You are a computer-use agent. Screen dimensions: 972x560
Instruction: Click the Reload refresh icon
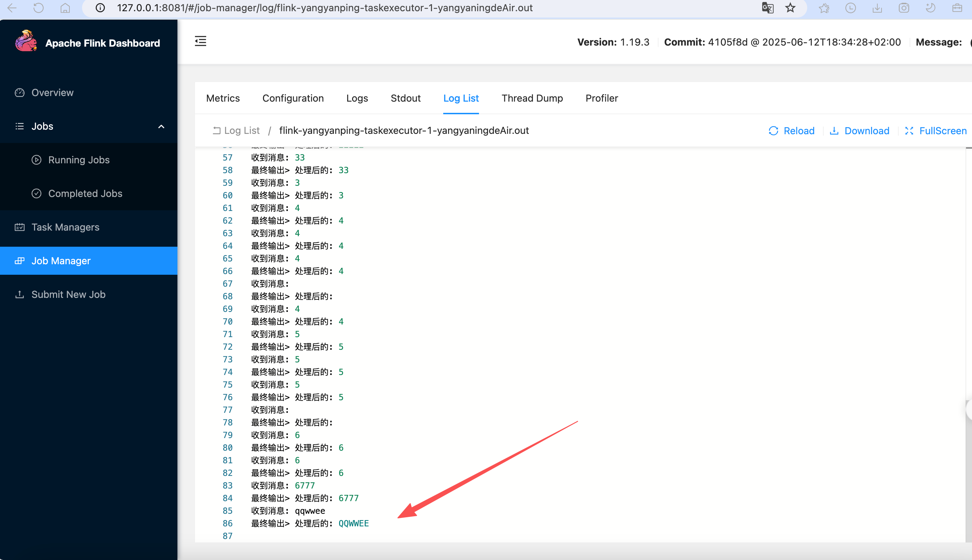[773, 131]
